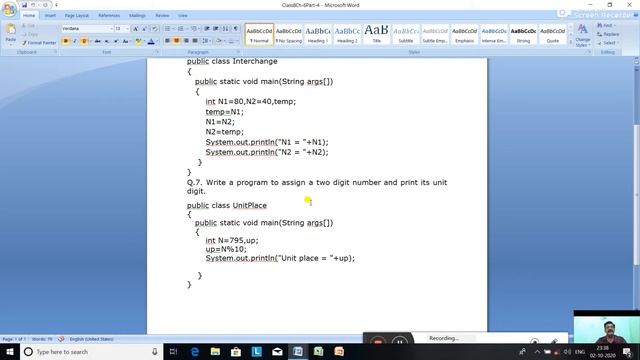This screenshot has width=640, height=360.
Task: Toggle Underline formatting
Action: [84, 41]
